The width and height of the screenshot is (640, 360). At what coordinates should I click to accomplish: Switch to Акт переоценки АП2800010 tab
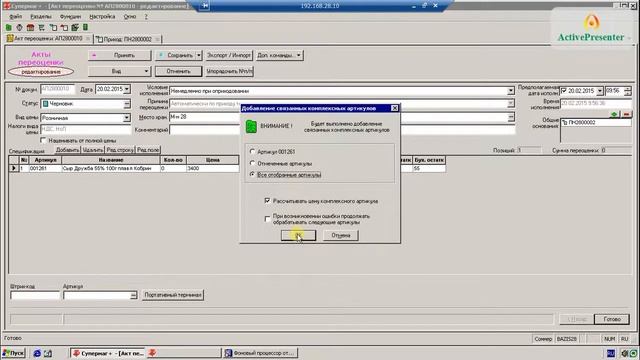coord(48,38)
